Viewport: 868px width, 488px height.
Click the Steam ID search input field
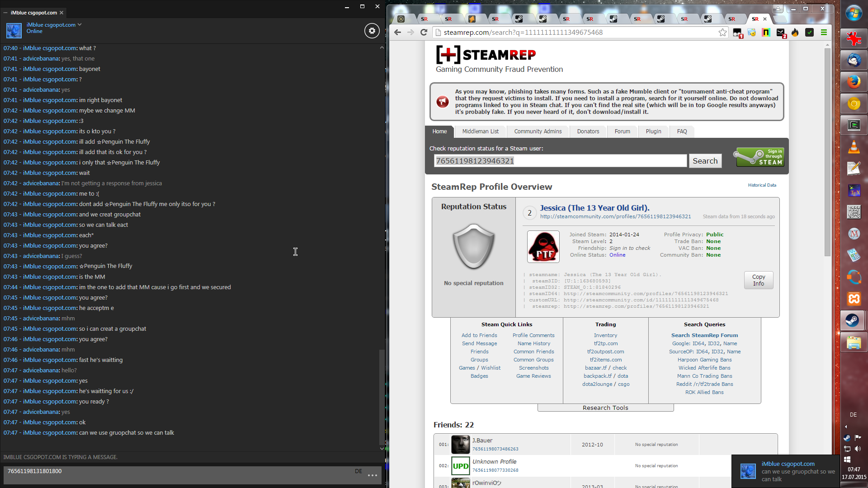point(560,161)
